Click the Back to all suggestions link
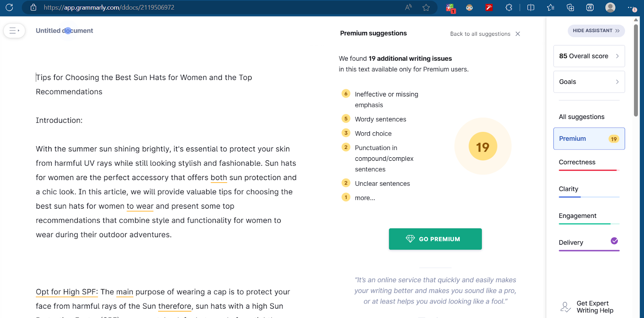Screen dimensions: 644x318 pyautogui.click(x=480, y=34)
